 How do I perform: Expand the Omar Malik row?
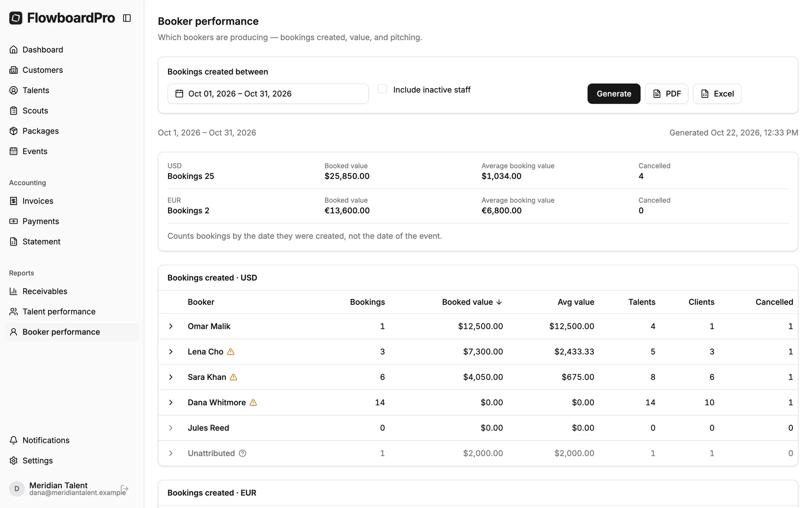click(x=171, y=326)
